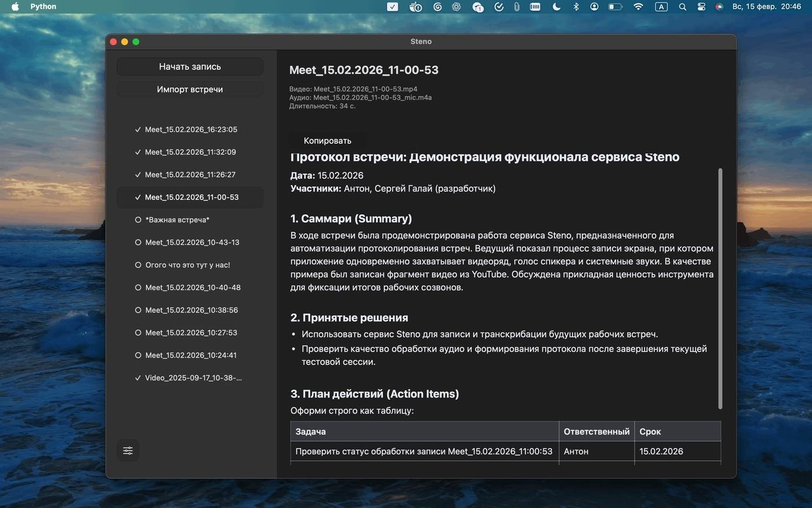Screen dimensions: 812x508
Task: Click "Копировать" to copy the protocol
Action: click(327, 140)
